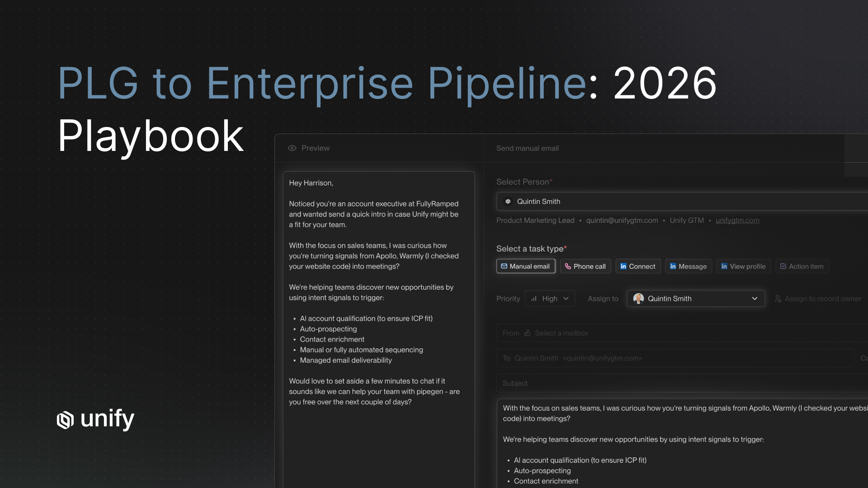Click 'AI account qualification' bullet in editor
868x488 pixels.
point(580,460)
